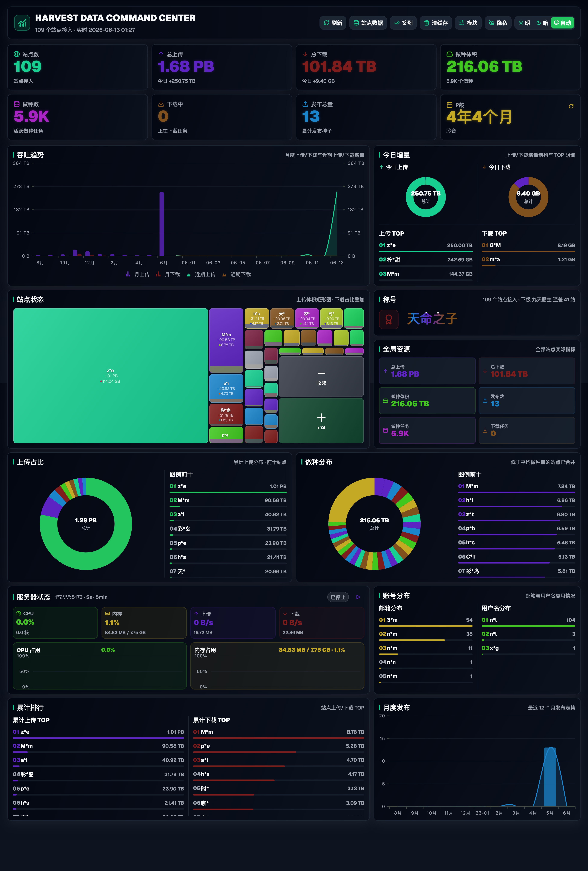
Task: Switch theme to 暗 dark mode
Action: [x=542, y=23]
